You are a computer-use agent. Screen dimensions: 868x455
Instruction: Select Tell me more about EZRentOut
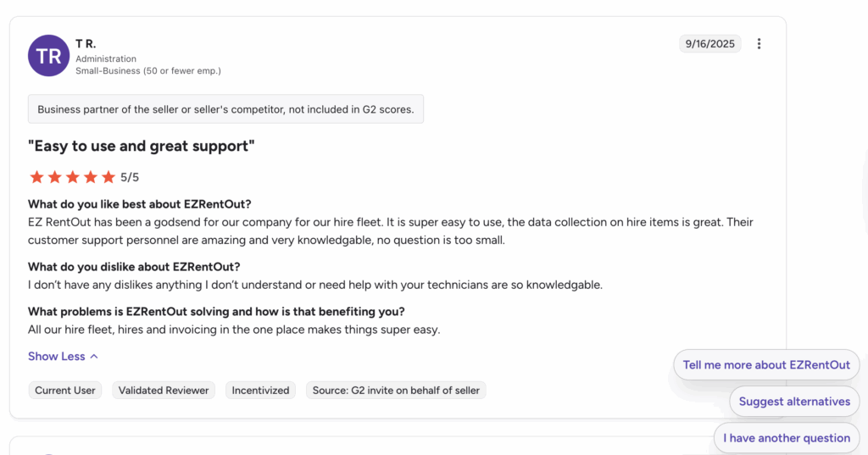coord(766,365)
